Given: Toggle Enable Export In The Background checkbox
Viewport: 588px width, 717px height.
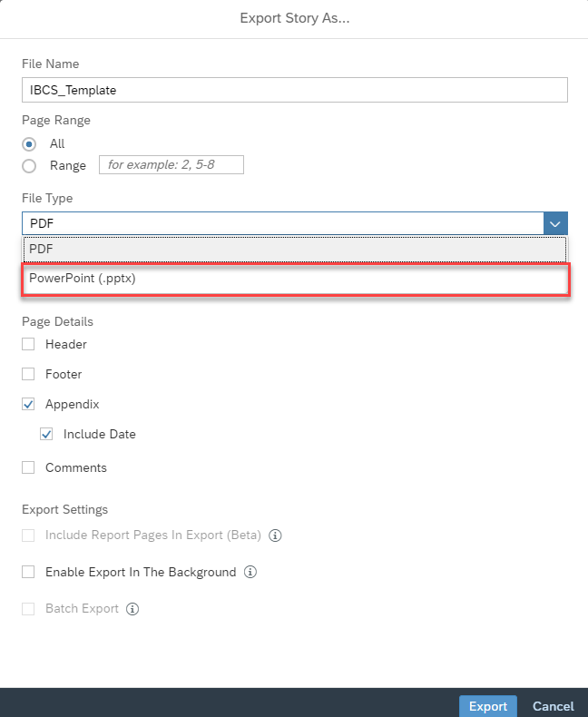Looking at the screenshot, I should (x=28, y=572).
